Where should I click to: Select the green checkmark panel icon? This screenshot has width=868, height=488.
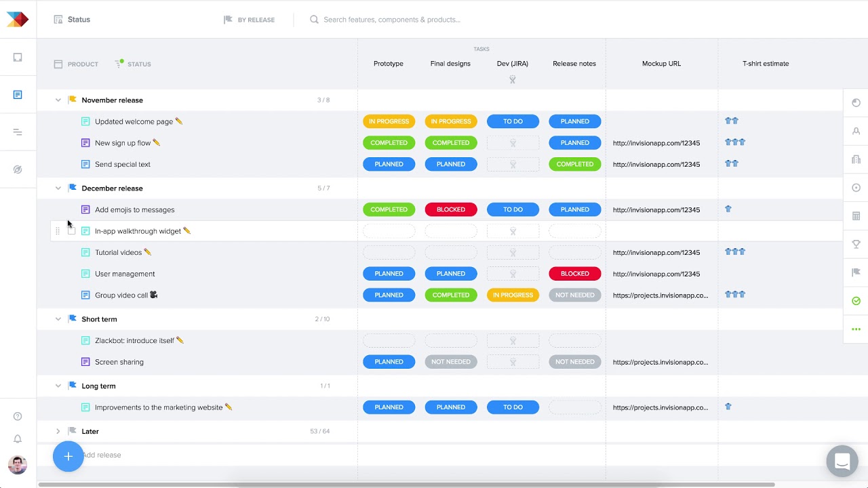tap(856, 300)
